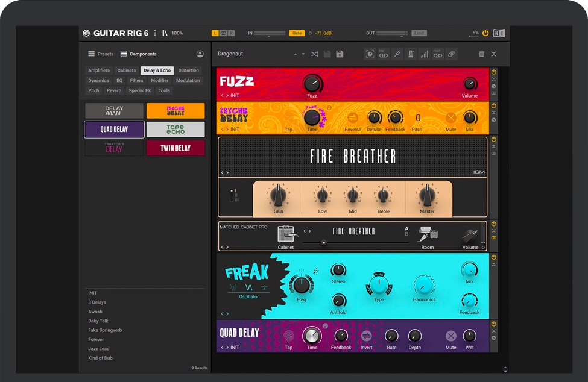This screenshot has width=588, height=382.
Task: Click the save-as preset icon
Action: click(x=340, y=54)
